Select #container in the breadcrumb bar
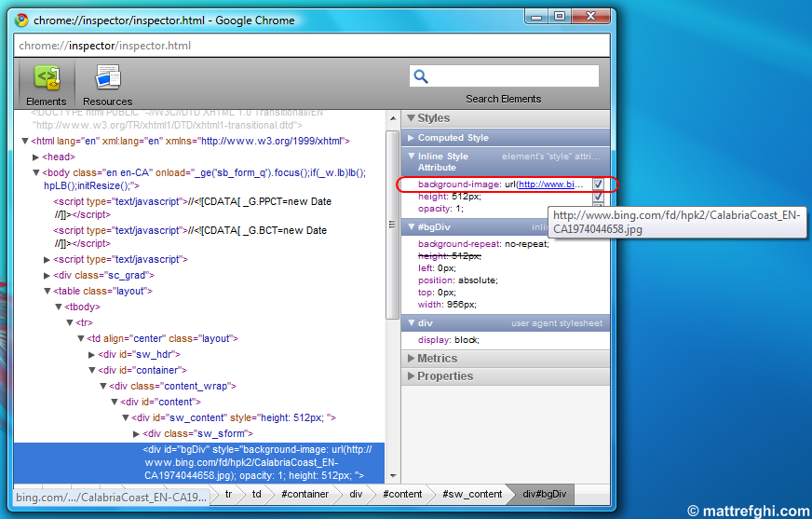This screenshot has height=519, width=812. point(304,494)
